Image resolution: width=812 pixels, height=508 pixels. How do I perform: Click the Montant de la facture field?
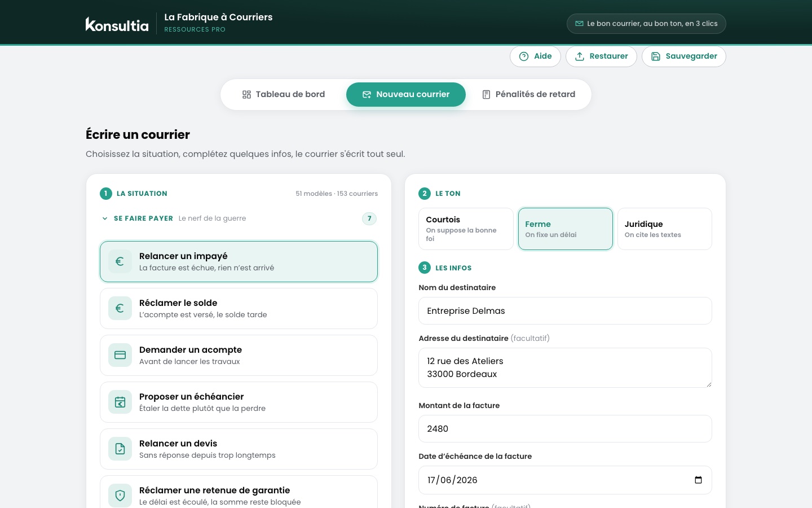click(x=565, y=429)
